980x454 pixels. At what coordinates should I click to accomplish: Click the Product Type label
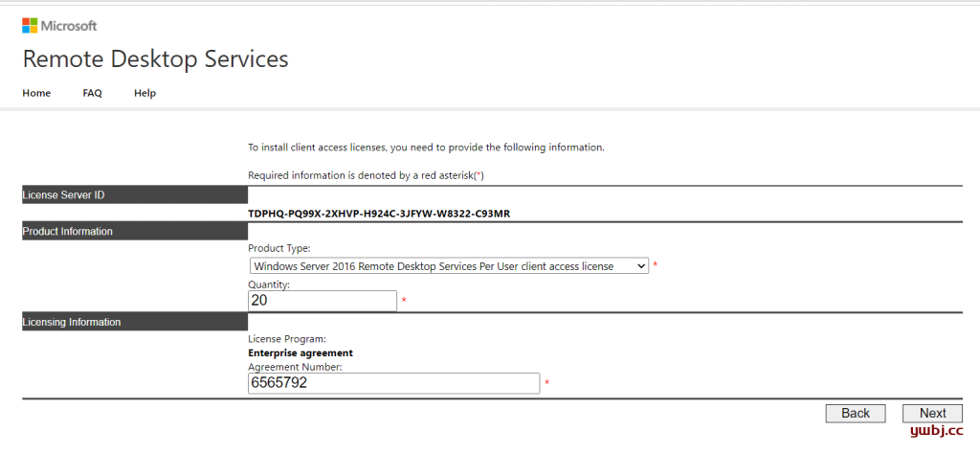pyautogui.click(x=278, y=249)
